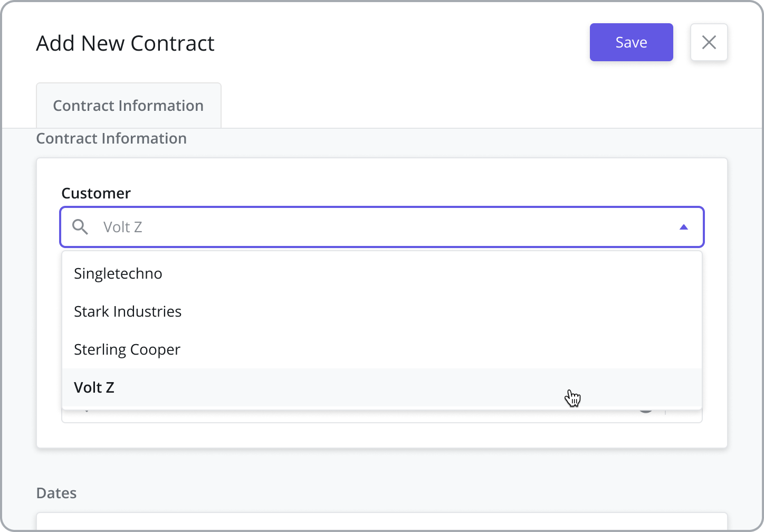Image resolution: width=764 pixels, height=532 pixels.
Task: Click the Dates section heading
Action: coord(56,493)
